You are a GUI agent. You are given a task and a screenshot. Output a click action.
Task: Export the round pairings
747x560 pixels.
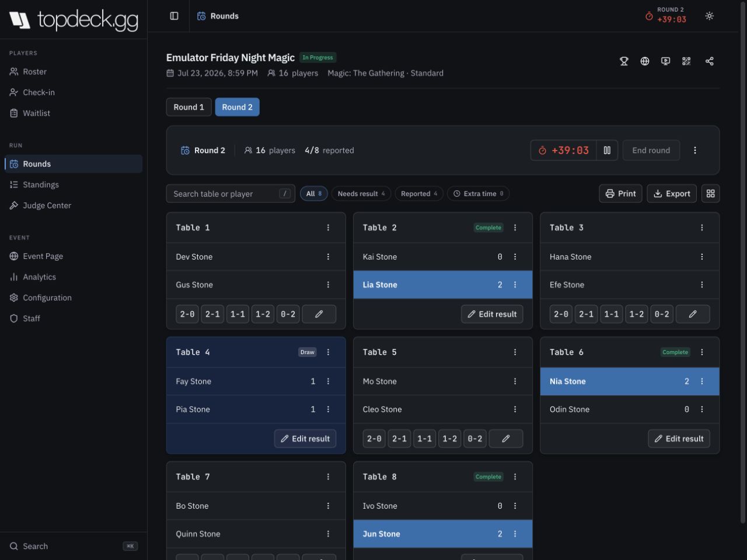[x=672, y=194]
